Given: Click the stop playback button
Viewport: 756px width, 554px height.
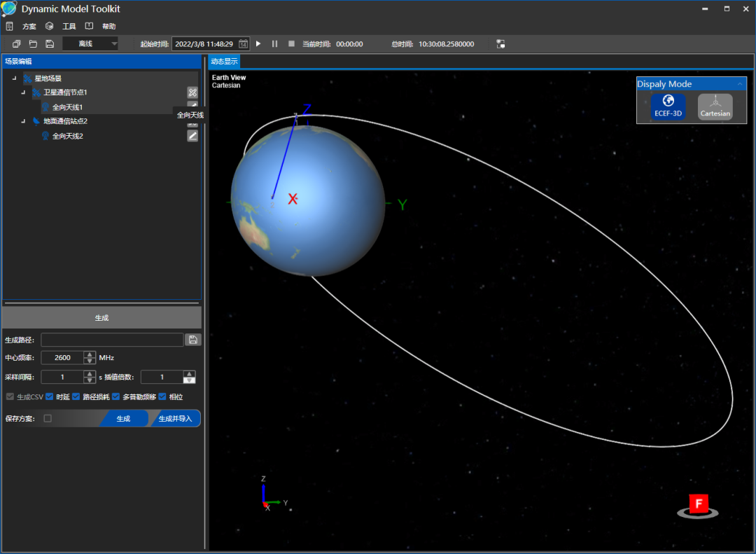Looking at the screenshot, I should (x=291, y=44).
